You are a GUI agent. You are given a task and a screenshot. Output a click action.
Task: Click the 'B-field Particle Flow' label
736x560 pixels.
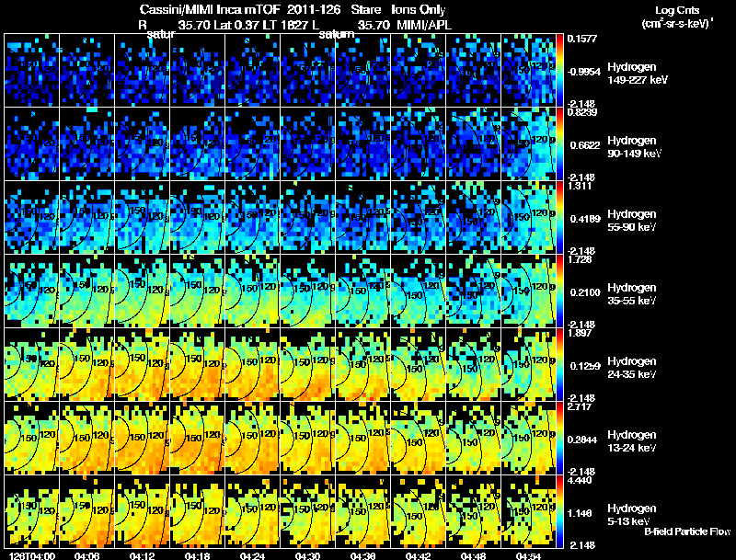pos(687,531)
